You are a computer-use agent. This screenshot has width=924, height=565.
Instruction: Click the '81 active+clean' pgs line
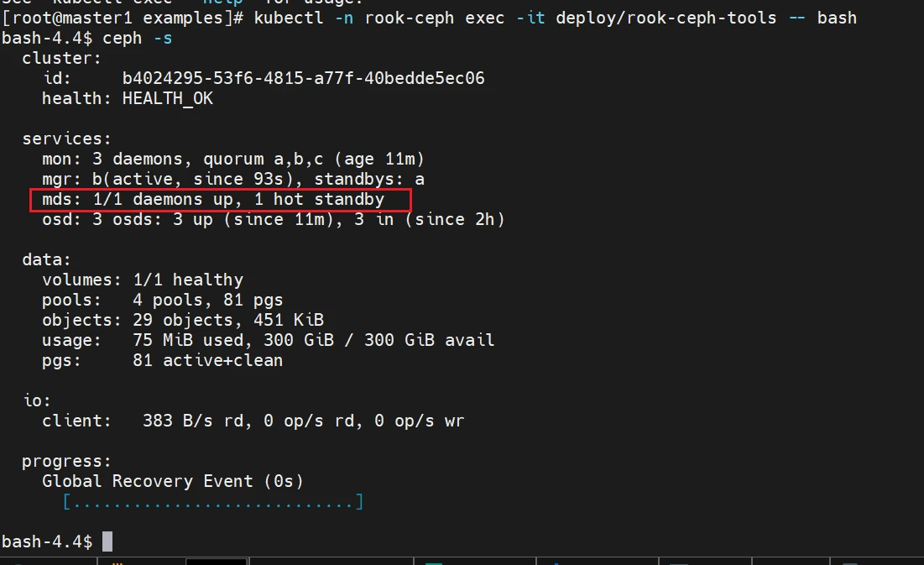(207, 360)
